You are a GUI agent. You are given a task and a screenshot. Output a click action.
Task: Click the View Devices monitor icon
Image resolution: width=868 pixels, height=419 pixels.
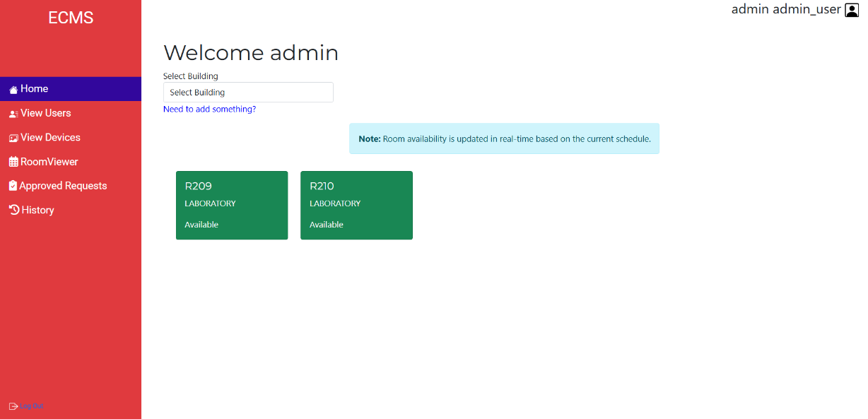tap(13, 138)
